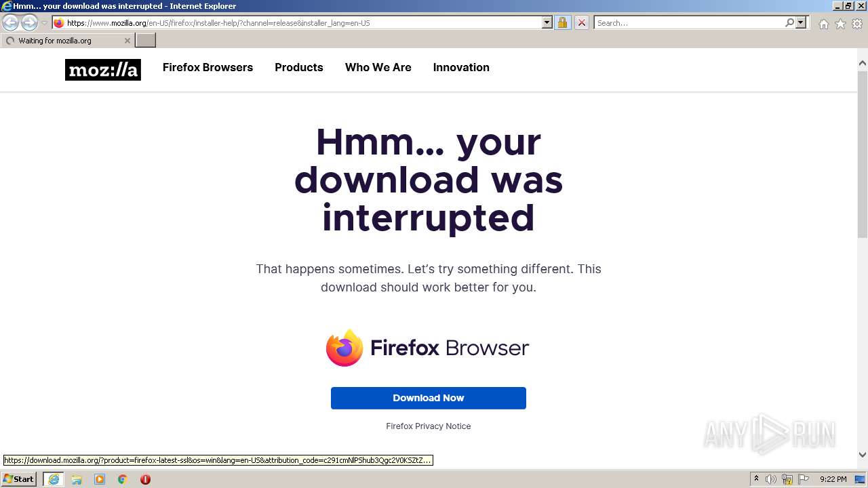Screen dimensions: 868x488
Task: Click the status bar download URL text
Action: (218, 460)
